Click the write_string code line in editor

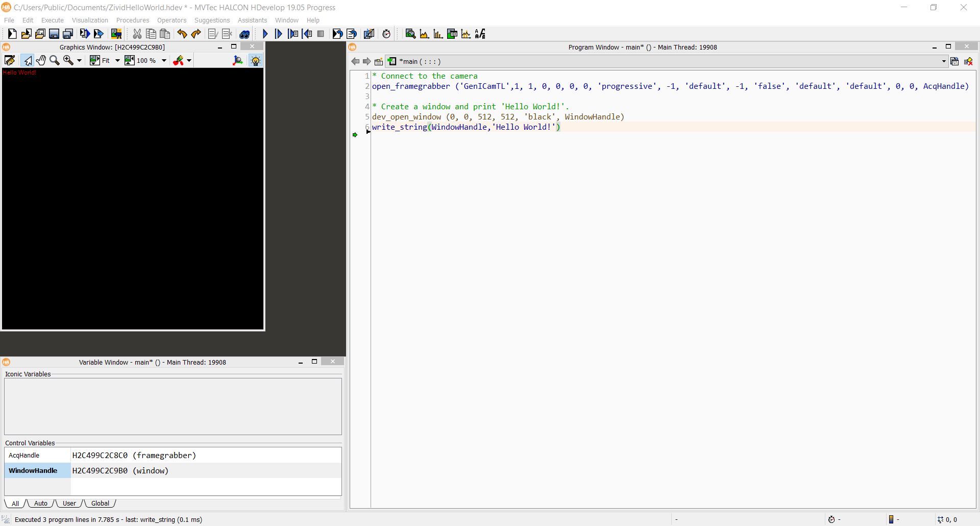[x=465, y=127]
